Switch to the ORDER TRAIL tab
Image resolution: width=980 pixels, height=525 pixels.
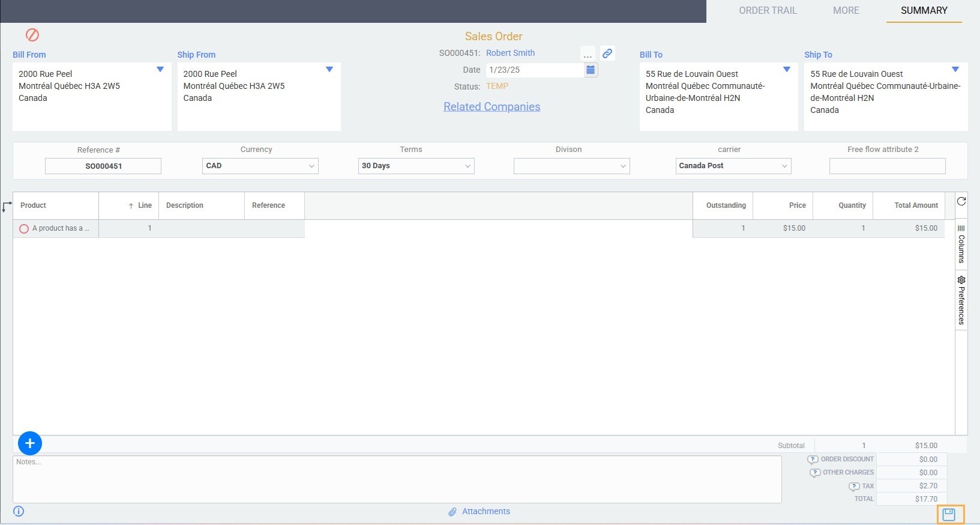768,11
